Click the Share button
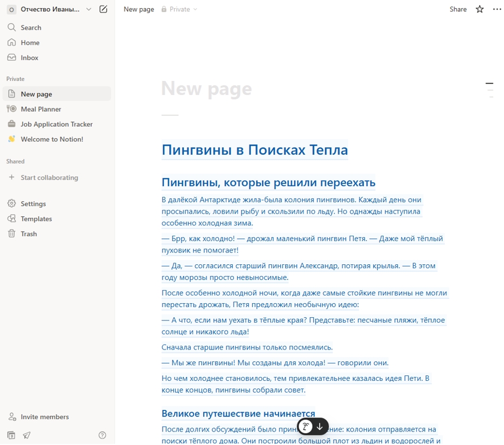 point(458,9)
